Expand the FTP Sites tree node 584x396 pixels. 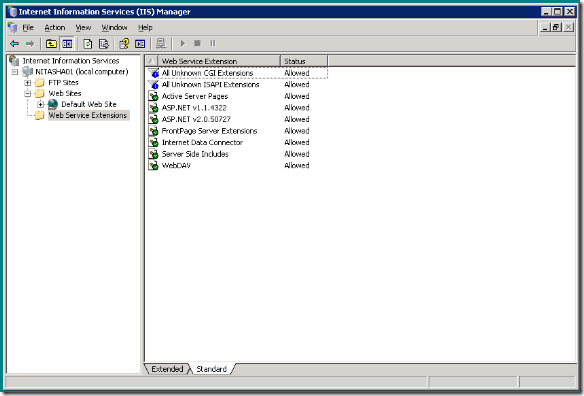pos(28,83)
